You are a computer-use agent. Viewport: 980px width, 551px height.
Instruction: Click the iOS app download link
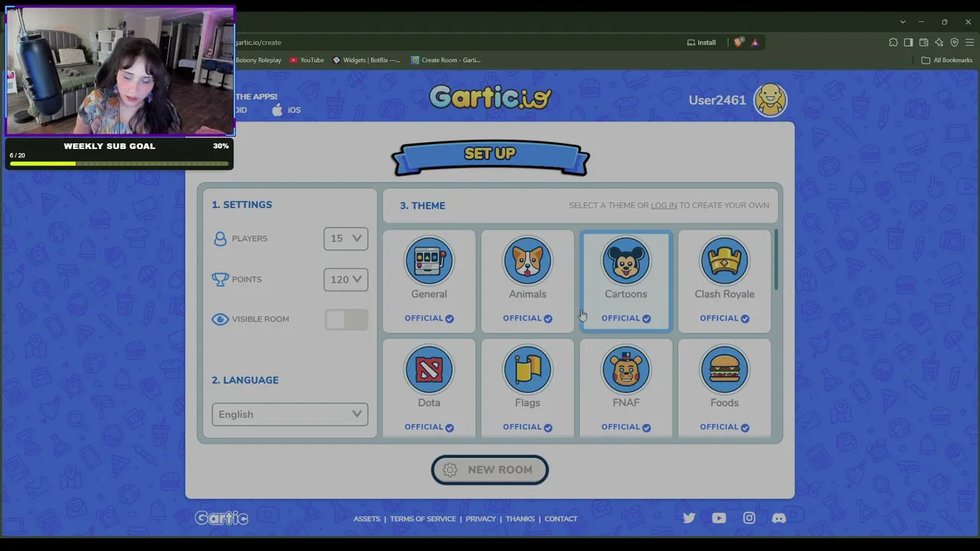point(287,110)
